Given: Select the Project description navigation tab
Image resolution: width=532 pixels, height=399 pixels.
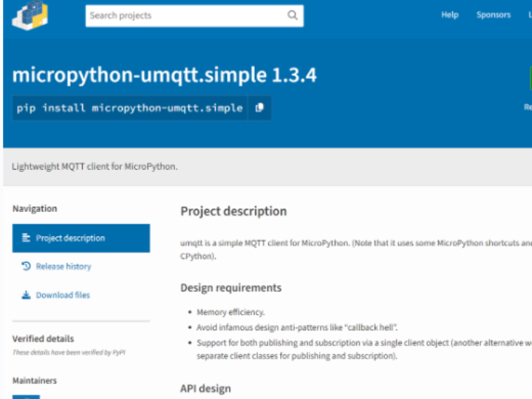Looking at the screenshot, I should tap(81, 238).
